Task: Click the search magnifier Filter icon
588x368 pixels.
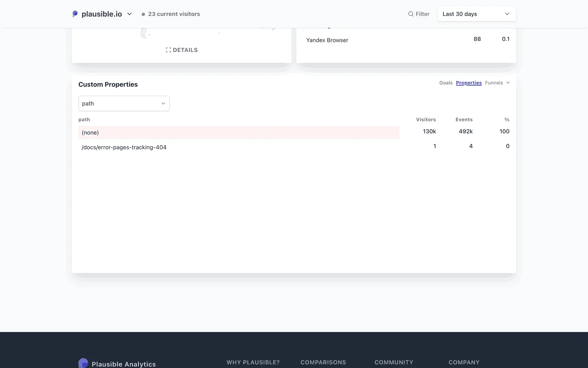Action: click(411, 14)
